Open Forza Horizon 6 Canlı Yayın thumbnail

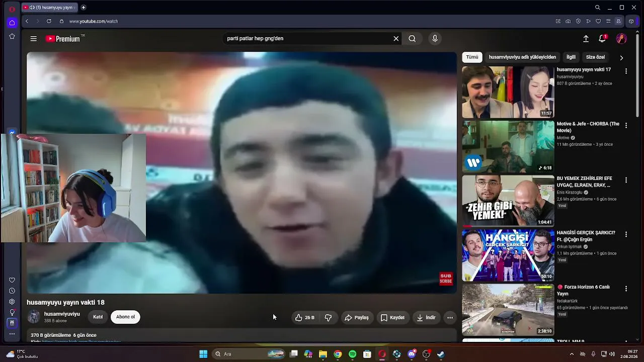[x=508, y=310]
